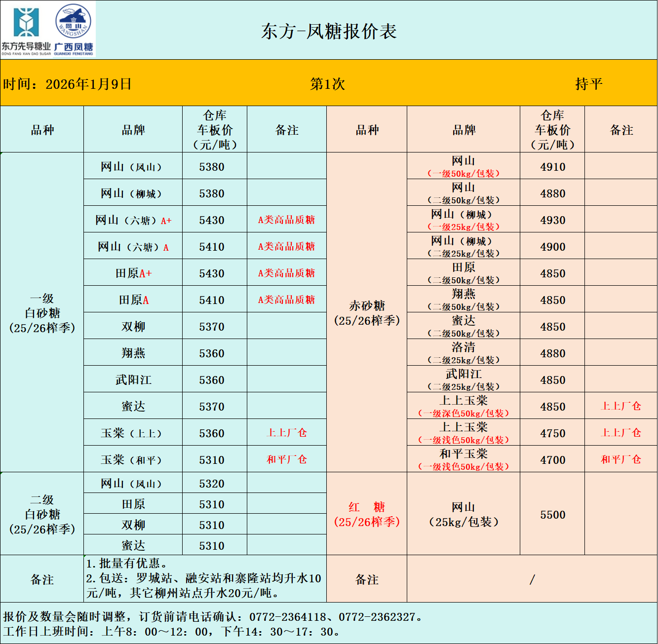Click the 赤砂糖 (25/26榨季) category cell
This screenshot has width=658, height=644.
(367, 313)
